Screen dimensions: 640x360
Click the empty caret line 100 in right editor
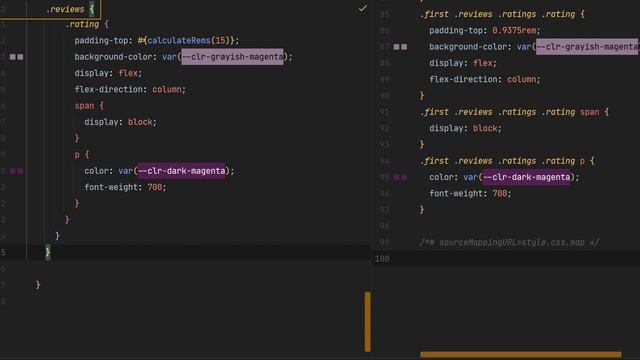tap(506, 259)
